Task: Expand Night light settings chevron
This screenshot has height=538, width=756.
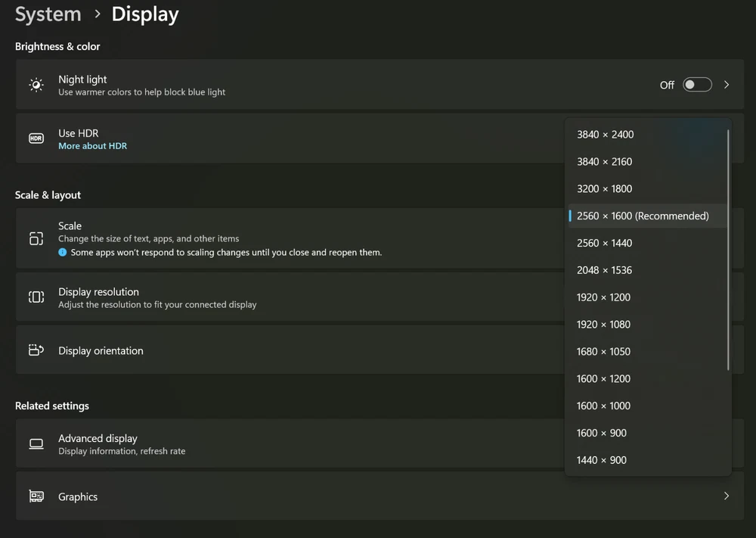Action: [727, 85]
